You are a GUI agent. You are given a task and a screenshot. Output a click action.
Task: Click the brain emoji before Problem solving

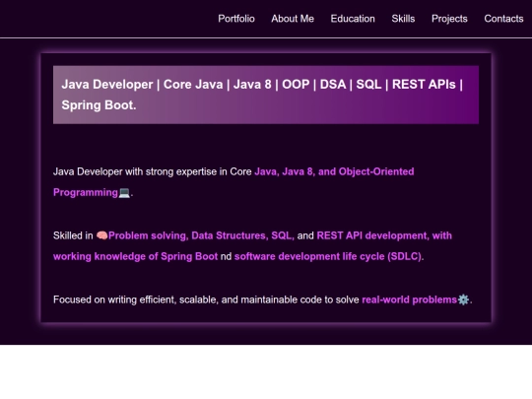(101, 235)
